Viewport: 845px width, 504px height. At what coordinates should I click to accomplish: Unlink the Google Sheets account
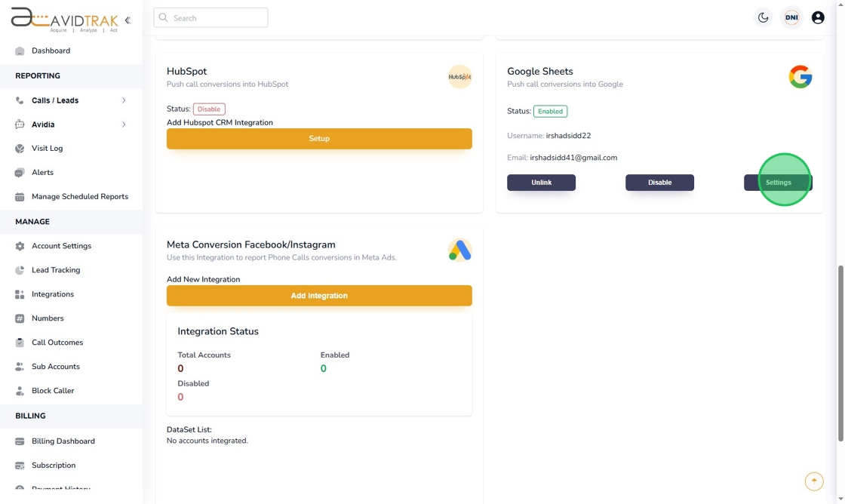tap(541, 183)
